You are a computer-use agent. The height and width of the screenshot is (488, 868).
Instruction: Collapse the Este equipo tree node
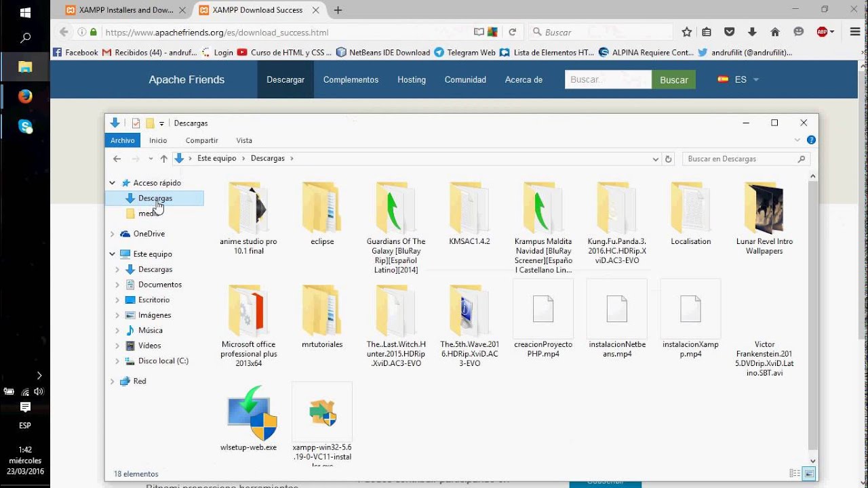[x=113, y=254]
